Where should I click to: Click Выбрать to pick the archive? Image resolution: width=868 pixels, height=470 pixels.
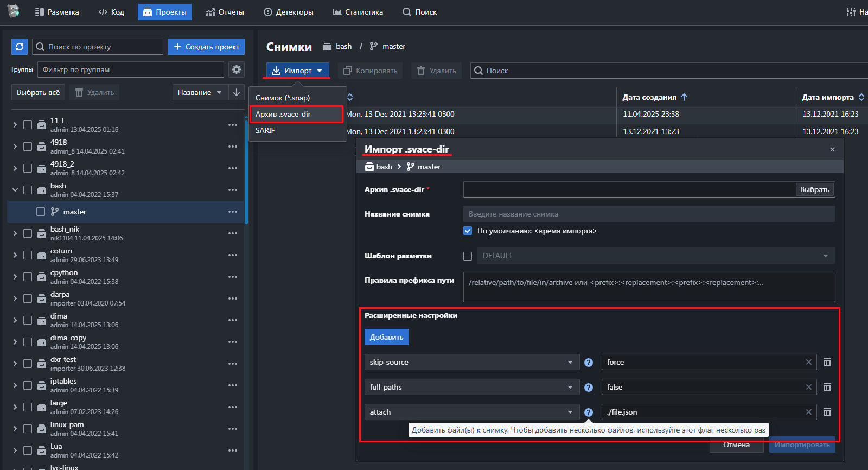point(814,189)
